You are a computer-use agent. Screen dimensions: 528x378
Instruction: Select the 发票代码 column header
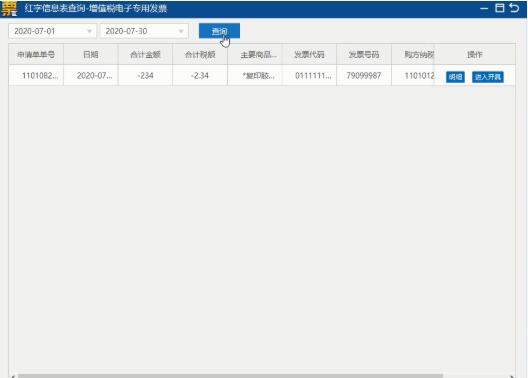coord(309,55)
